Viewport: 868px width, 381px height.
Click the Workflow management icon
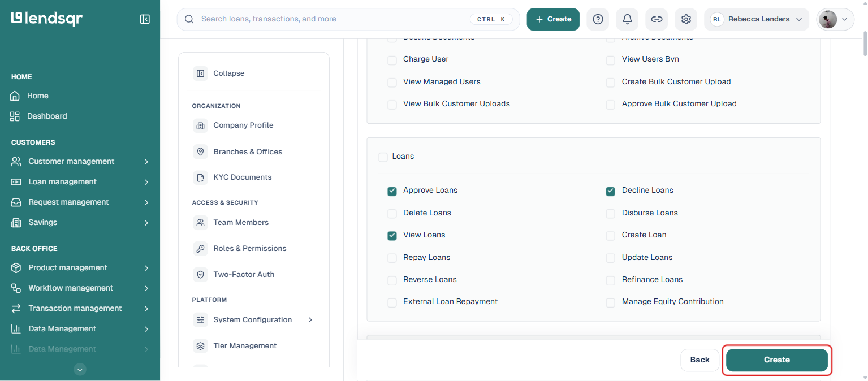point(16,288)
